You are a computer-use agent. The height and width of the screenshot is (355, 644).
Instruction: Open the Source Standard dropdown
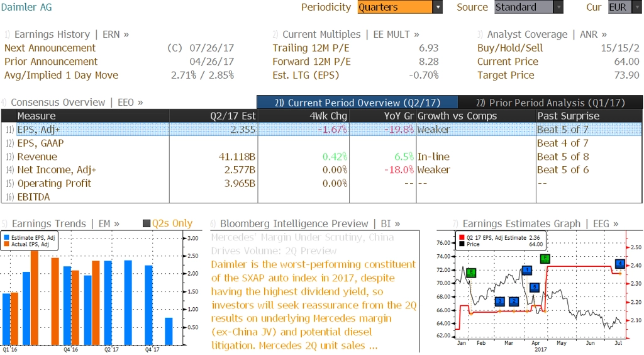point(528,7)
